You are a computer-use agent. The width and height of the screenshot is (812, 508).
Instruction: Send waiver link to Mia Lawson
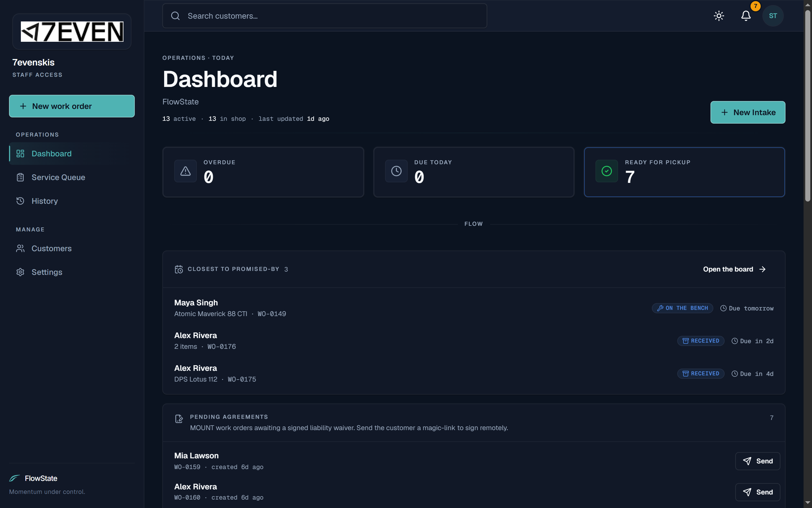758,461
